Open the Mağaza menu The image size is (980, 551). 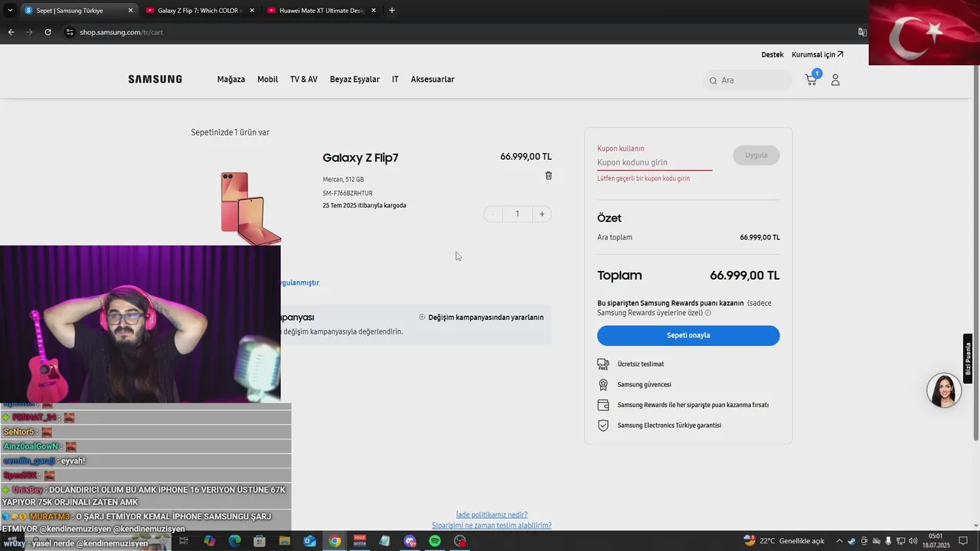231,80
